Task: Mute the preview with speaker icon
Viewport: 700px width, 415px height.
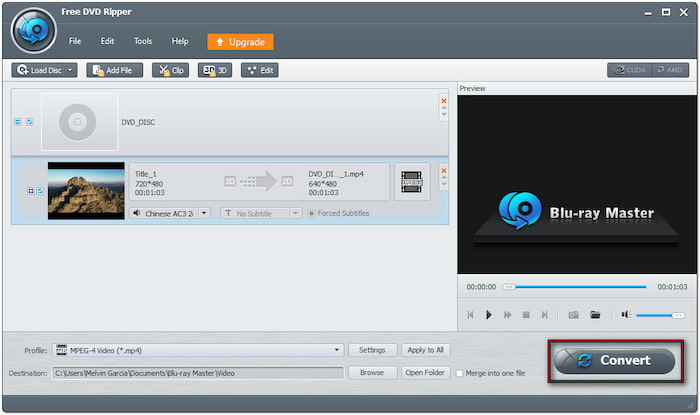Action: (x=626, y=315)
